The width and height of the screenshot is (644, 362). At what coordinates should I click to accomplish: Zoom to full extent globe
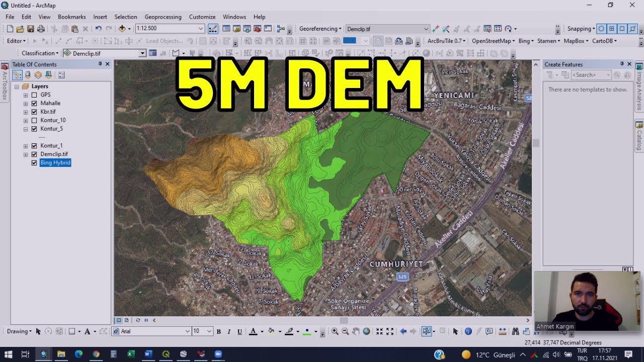[366, 331]
